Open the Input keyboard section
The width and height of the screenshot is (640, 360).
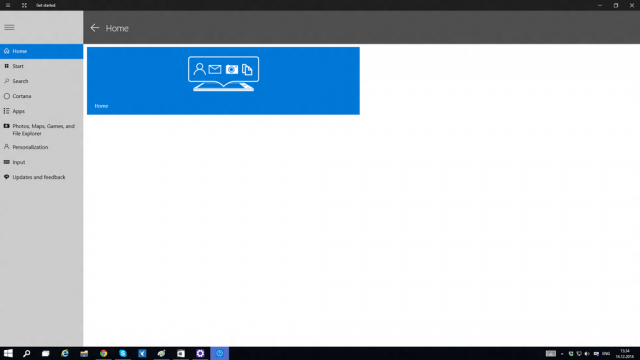tap(42, 162)
